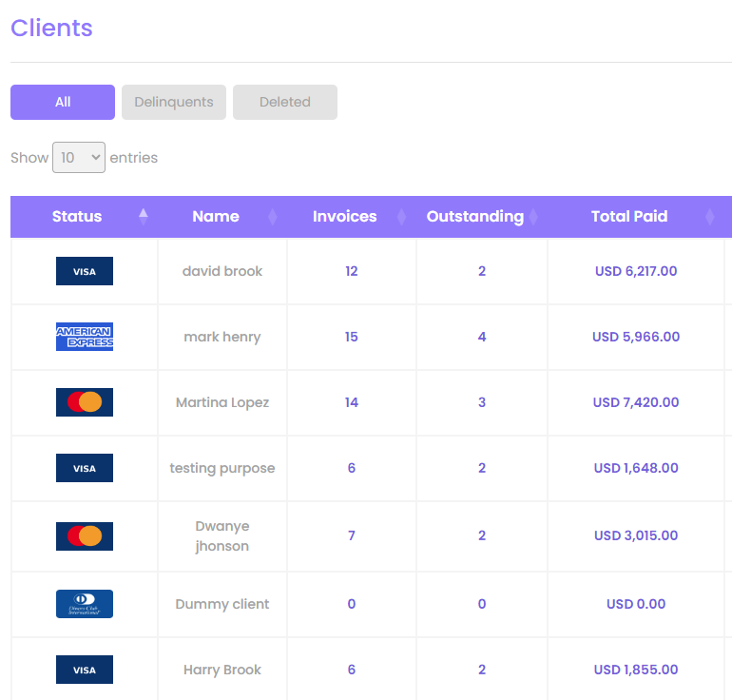Open the Show entries count dropdown
The height and width of the screenshot is (700, 732).
[78, 158]
